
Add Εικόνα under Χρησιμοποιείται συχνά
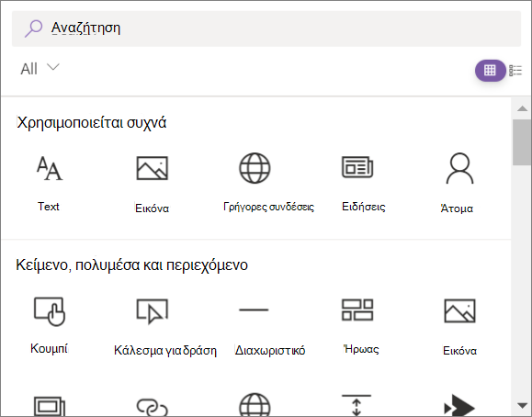(x=152, y=185)
